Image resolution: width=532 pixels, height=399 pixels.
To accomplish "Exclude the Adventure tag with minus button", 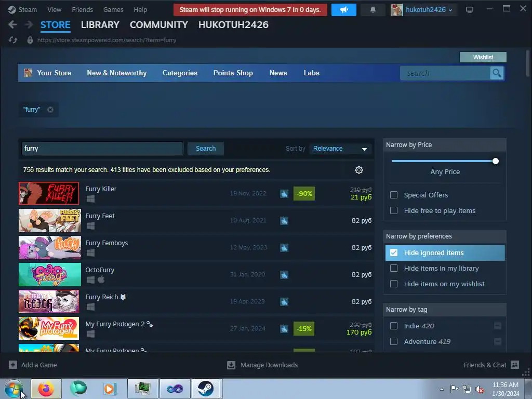I will pos(497,342).
